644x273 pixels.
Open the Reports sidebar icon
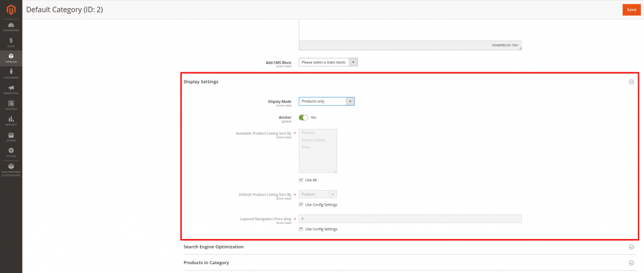[x=11, y=120]
